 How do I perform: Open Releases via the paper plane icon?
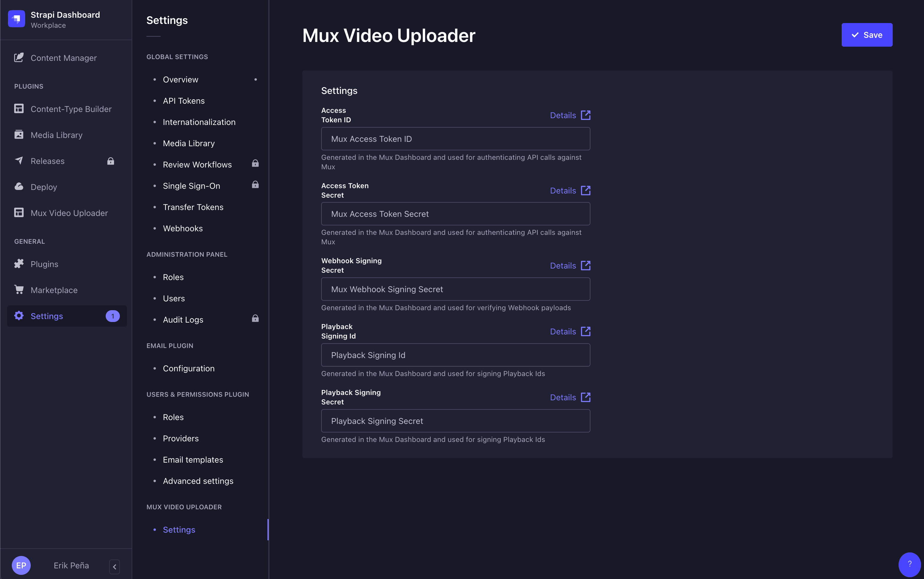[19, 161]
